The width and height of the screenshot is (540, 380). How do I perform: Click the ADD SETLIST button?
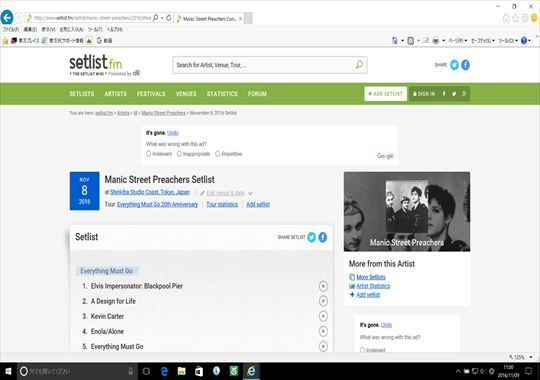[386, 94]
